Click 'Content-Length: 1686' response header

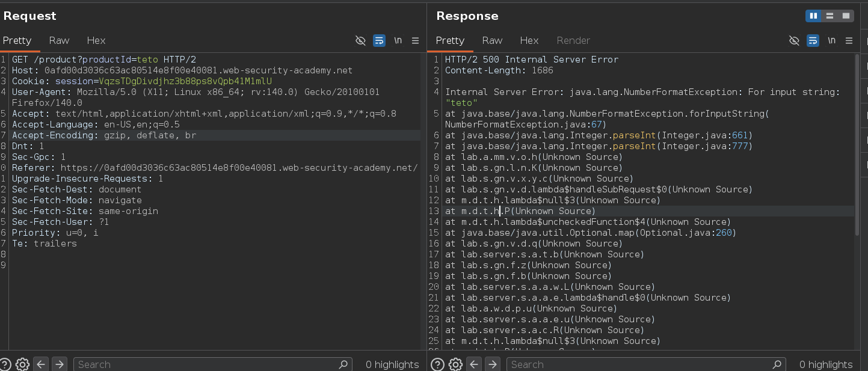499,70
